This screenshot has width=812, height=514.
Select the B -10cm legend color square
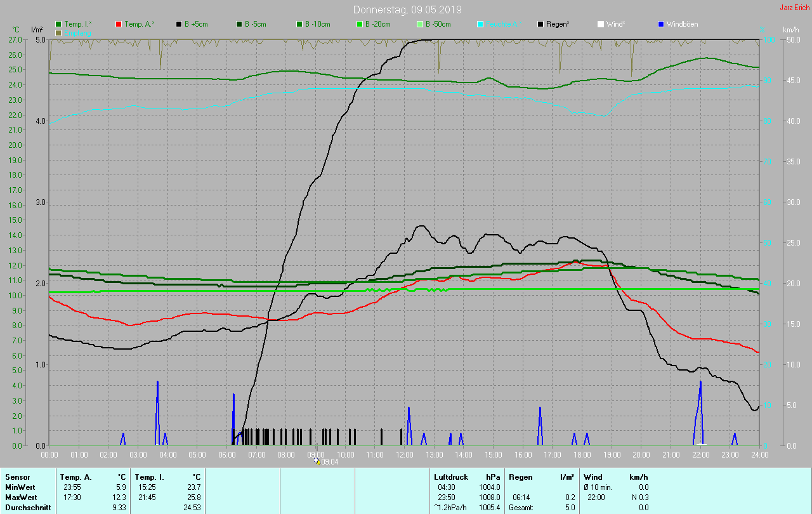[299, 24]
